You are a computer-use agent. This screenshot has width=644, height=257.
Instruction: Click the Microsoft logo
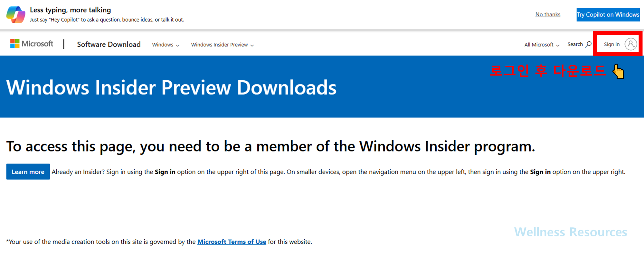pos(32,44)
